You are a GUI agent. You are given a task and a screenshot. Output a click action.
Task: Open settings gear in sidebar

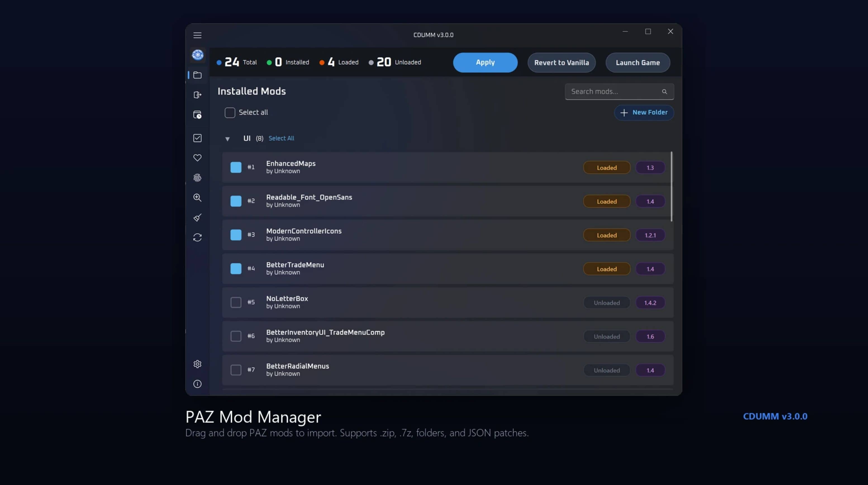coord(198,364)
